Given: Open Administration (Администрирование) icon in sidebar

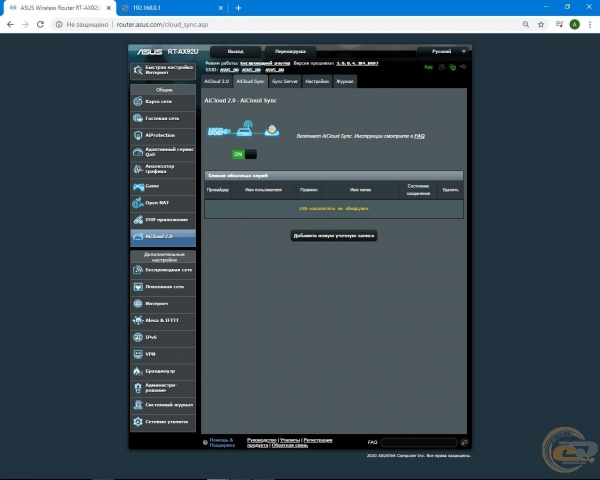Looking at the screenshot, I should [x=138, y=388].
